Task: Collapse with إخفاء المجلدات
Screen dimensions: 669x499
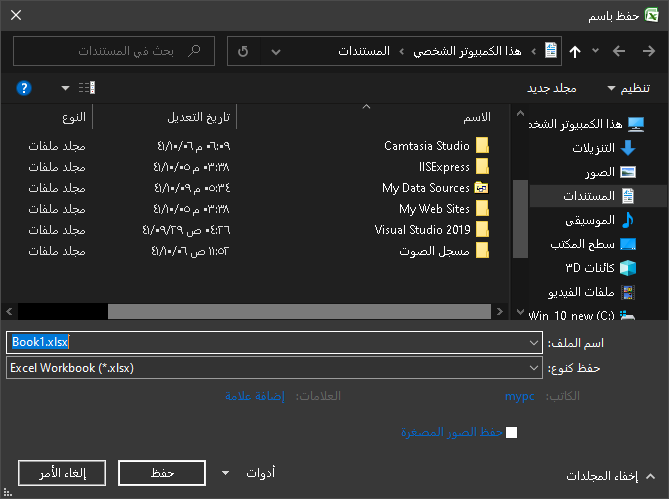Action: (610, 476)
